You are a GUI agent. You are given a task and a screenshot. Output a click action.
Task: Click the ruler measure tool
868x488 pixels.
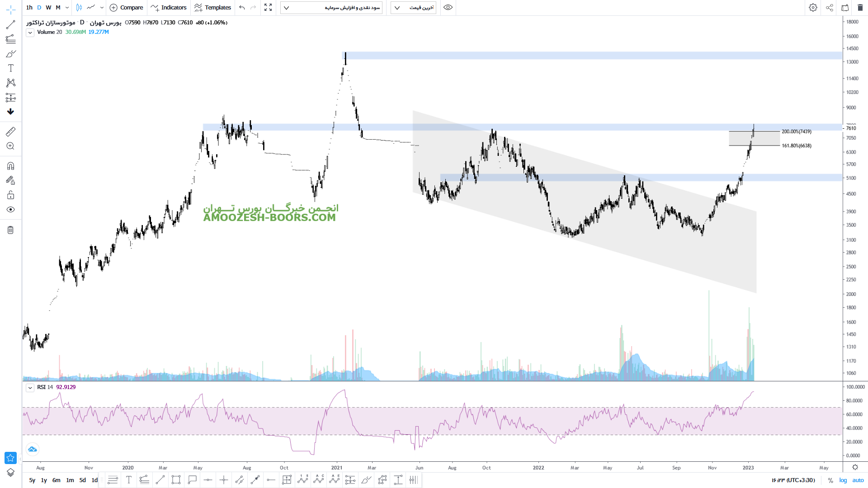pyautogui.click(x=10, y=131)
